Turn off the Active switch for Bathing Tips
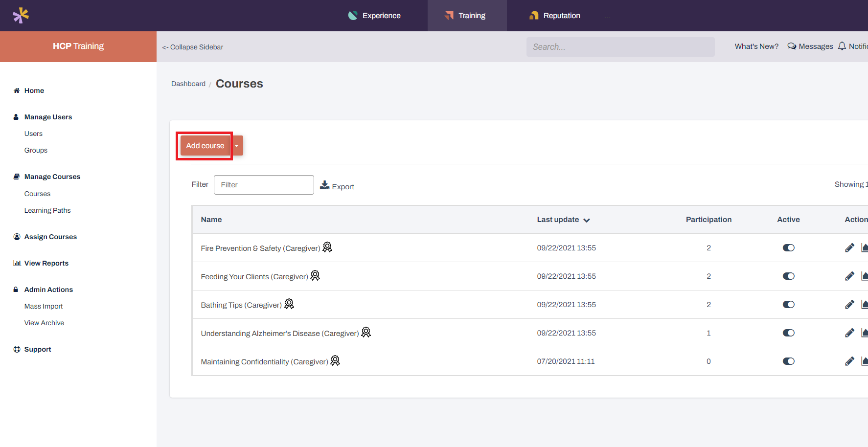The width and height of the screenshot is (868, 447). click(x=788, y=304)
